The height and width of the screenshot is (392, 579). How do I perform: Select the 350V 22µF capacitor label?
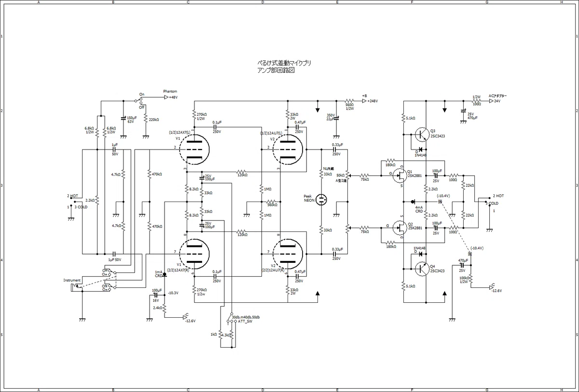331,117
